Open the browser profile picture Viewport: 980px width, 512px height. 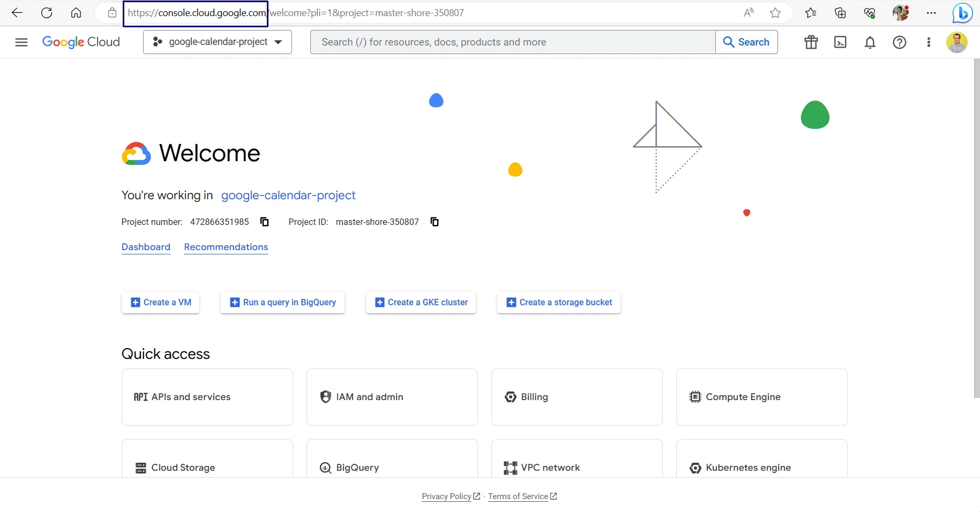tap(901, 13)
